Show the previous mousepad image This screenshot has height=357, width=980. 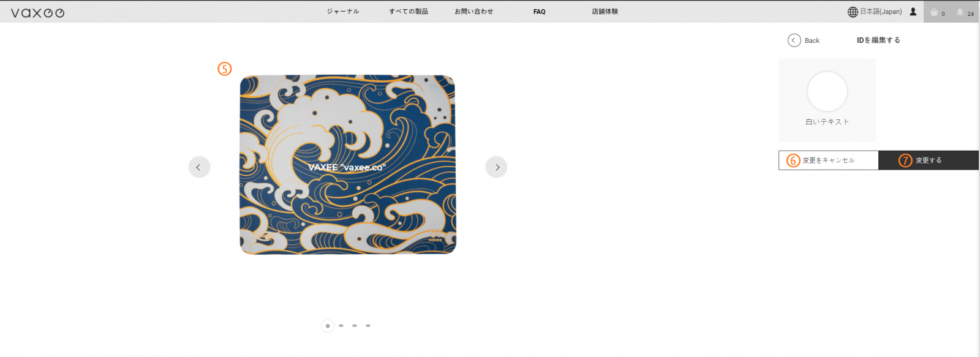click(199, 167)
